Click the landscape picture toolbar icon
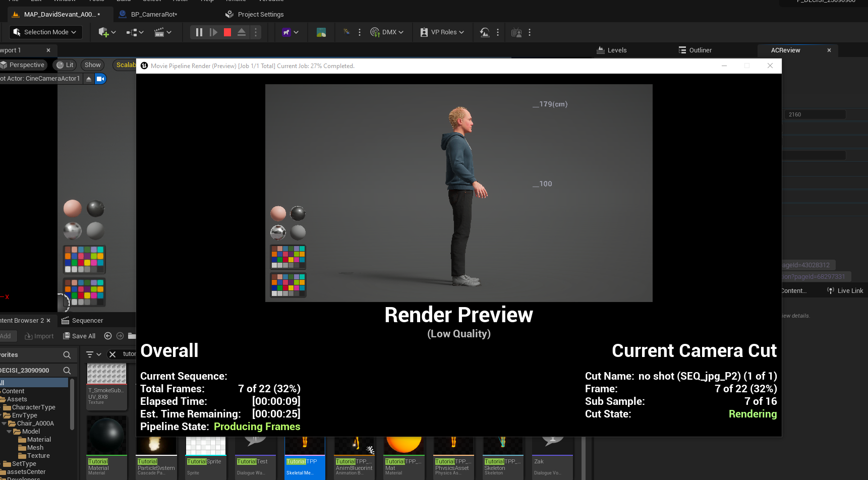 coord(321,32)
